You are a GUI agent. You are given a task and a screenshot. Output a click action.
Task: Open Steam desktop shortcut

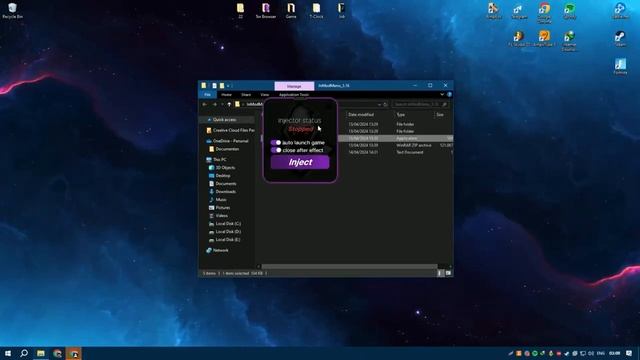[x=620, y=39]
